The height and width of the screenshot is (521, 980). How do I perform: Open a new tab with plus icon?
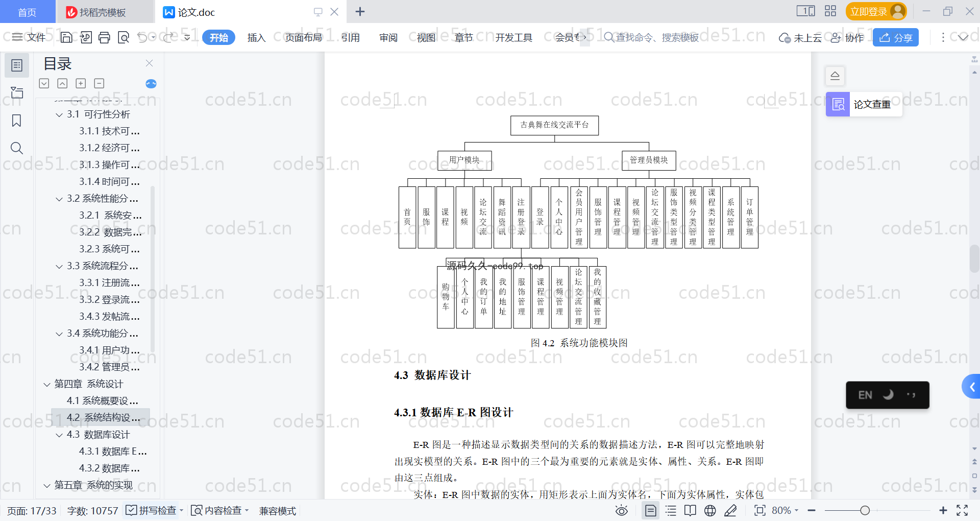[x=360, y=12]
